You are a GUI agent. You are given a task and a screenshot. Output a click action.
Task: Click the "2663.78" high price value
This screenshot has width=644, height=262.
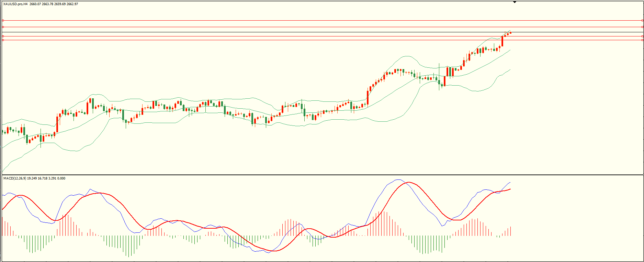coord(47,4)
